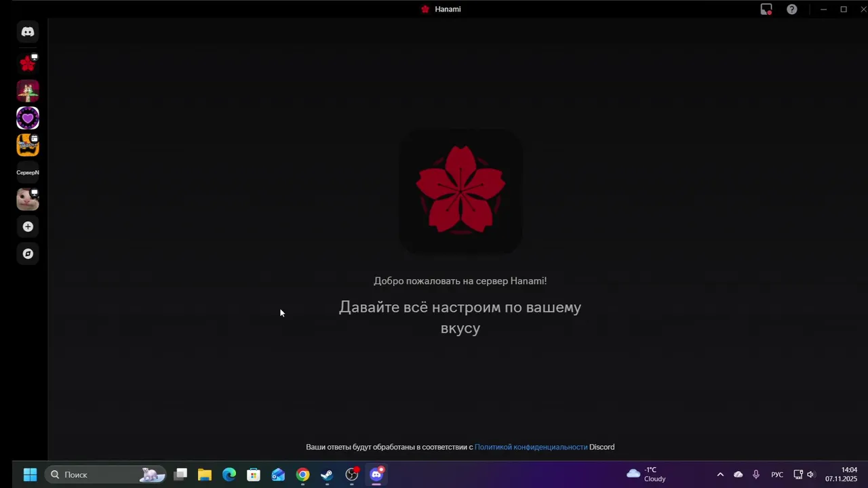Open Google Chrome from the taskbar
The width and height of the screenshot is (868, 488).
coord(302,474)
